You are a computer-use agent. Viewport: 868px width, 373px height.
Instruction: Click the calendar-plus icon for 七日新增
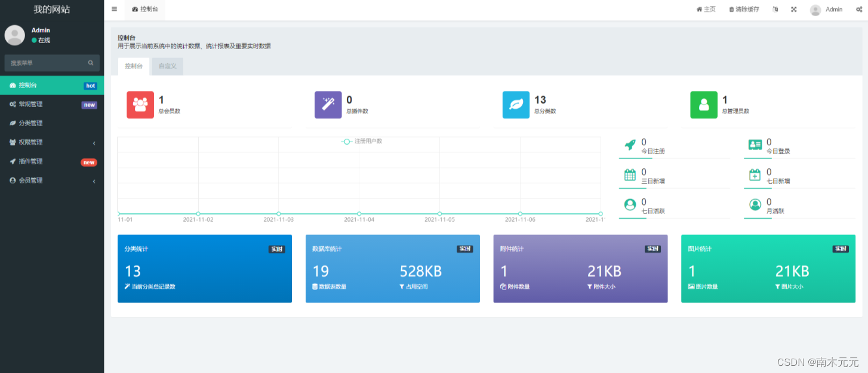755,175
